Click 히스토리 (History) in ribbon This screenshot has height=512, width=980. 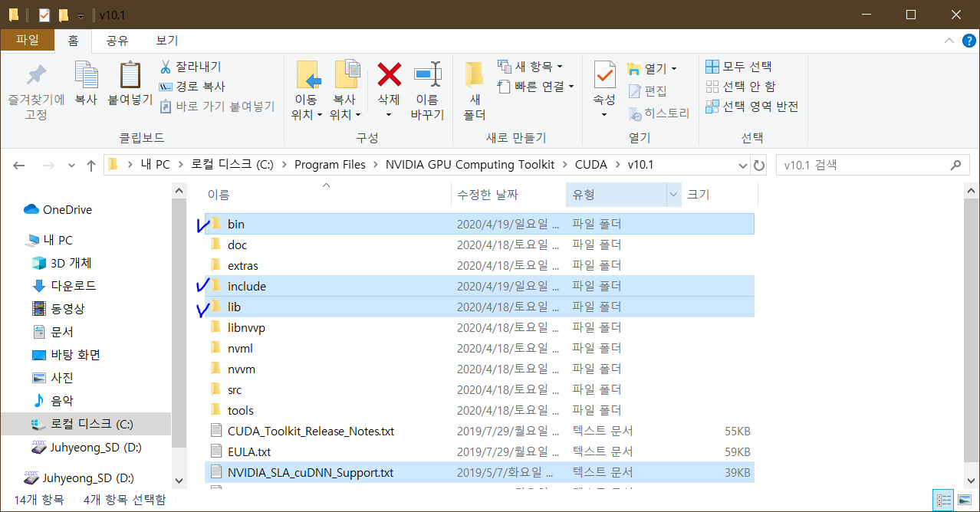click(x=659, y=113)
